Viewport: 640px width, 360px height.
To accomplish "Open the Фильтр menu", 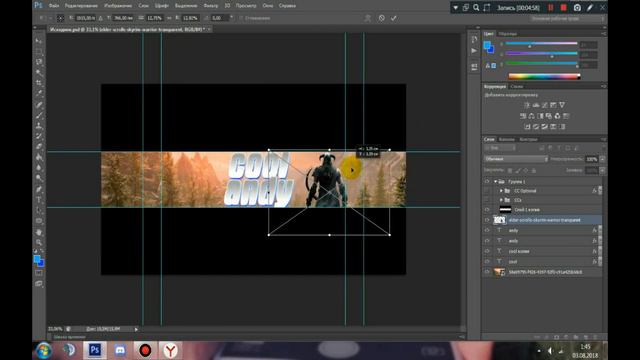I will [x=211, y=6].
